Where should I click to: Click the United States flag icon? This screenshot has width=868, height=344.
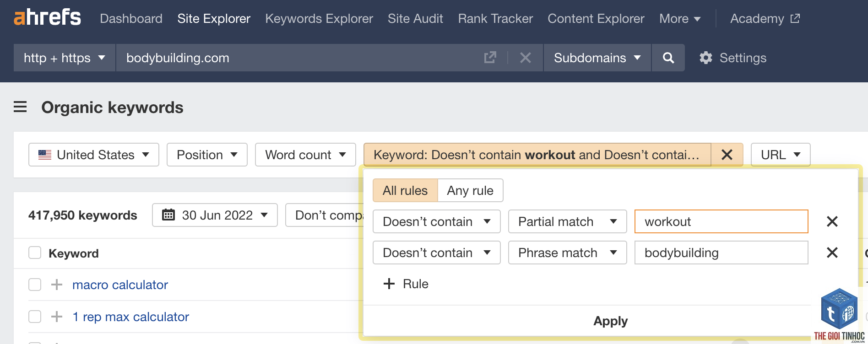(45, 155)
